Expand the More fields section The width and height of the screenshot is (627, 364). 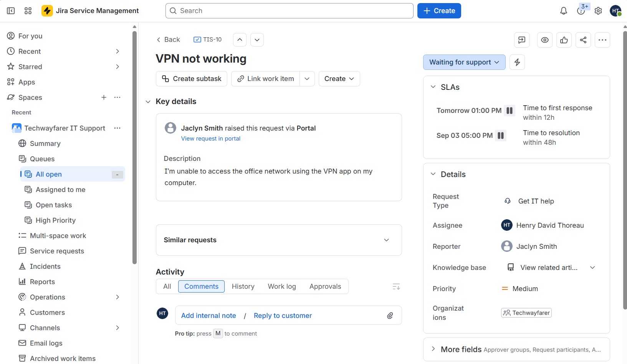point(433,349)
